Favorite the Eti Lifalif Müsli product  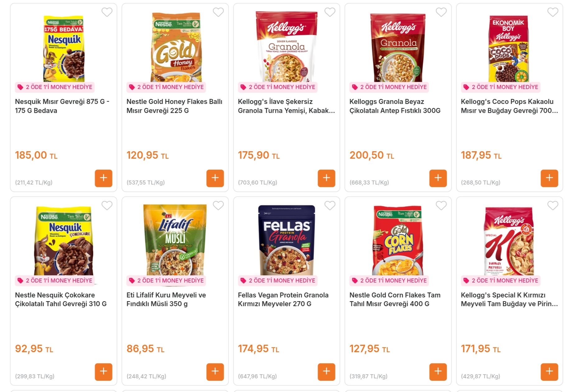(x=218, y=206)
